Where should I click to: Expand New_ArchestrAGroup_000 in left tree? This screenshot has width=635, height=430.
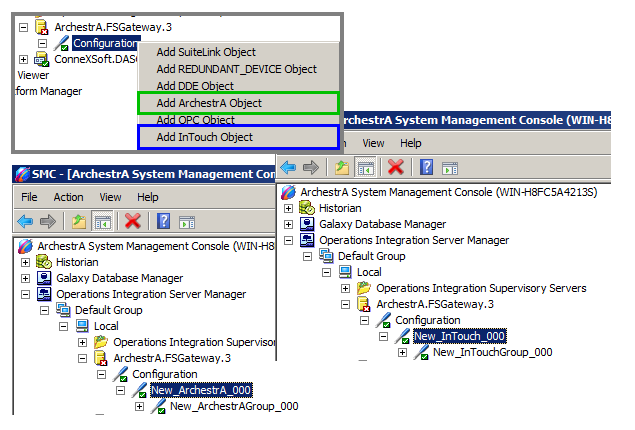tap(139, 407)
